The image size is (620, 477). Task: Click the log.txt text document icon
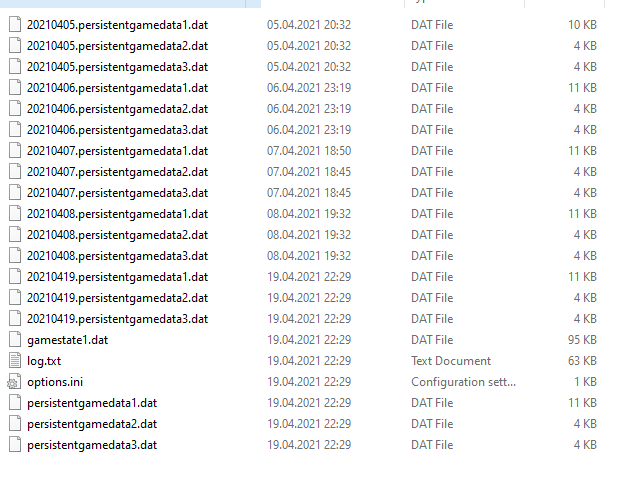[15, 361]
